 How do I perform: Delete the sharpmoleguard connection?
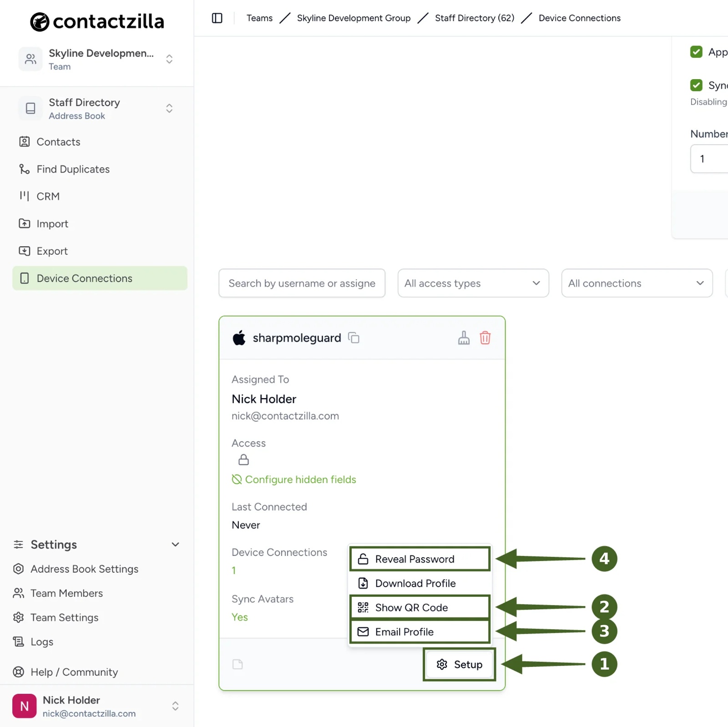[485, 338]
